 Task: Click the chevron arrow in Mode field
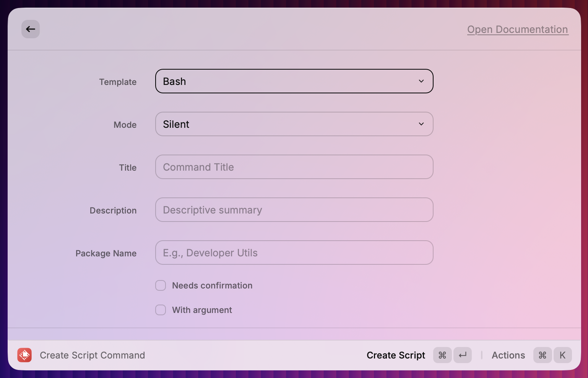coord(421,124)
